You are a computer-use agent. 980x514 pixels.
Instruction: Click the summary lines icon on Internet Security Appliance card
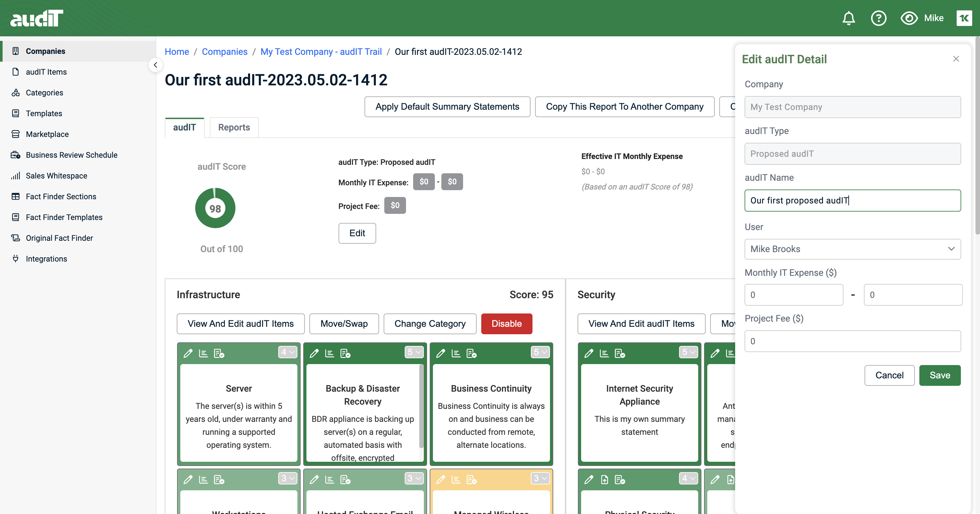click(x=604, y=353)
